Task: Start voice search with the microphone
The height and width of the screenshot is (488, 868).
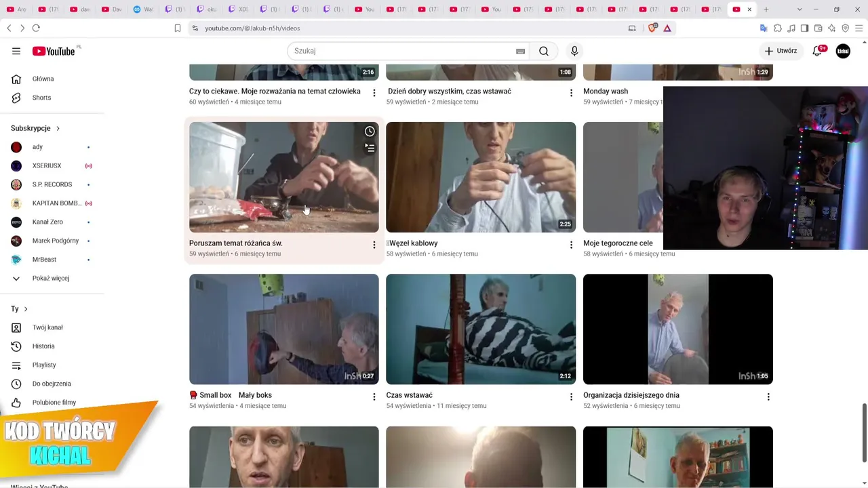Action: click(x=574, y=51)
